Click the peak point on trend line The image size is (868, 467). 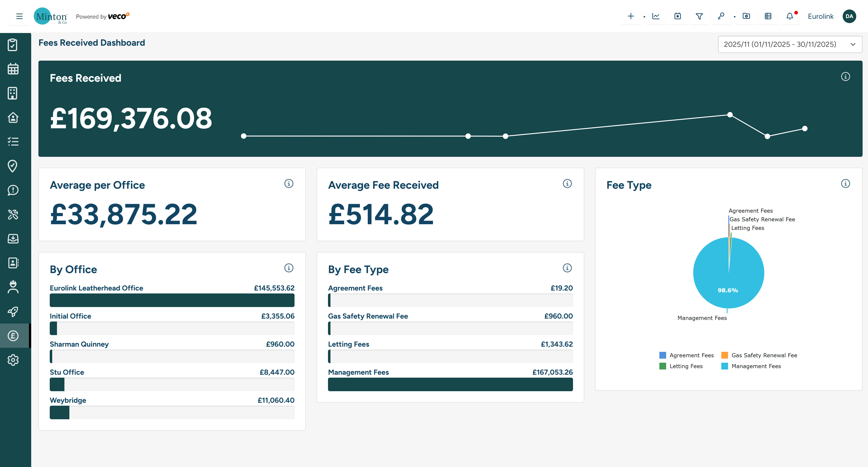[x=730, y=115]
